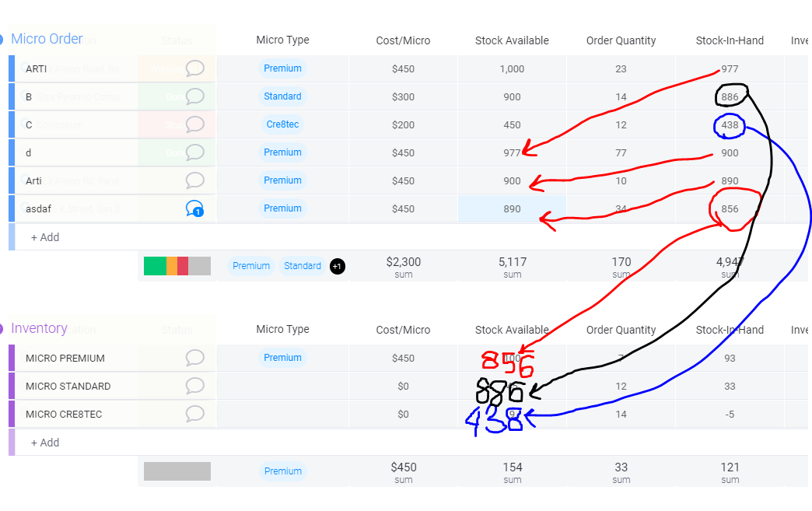Open the MICRO CRE8TEC conversation bubble

click(194, 414)
